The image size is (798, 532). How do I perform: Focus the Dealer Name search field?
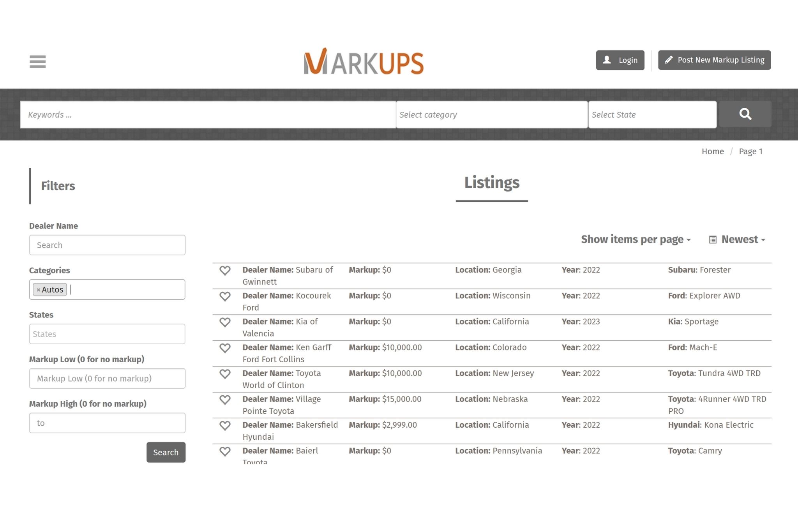[107, 245]
